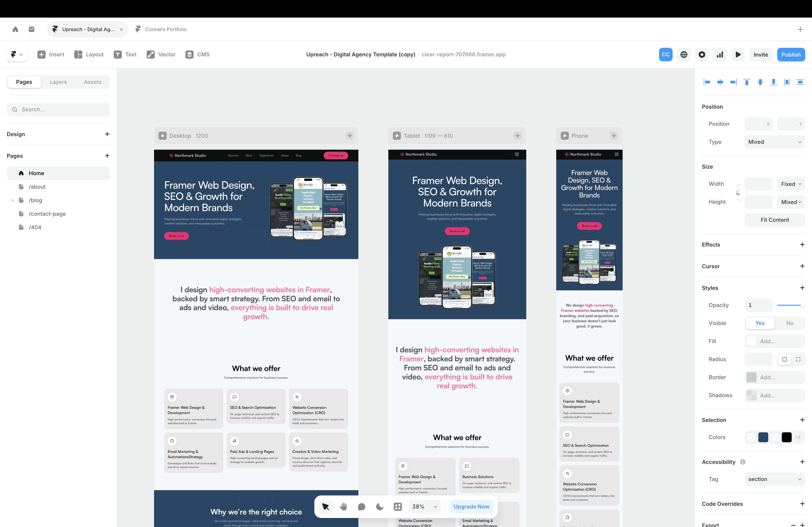This screenshot has width=812, height=527.
Task: Toggle dark mode moon icon
Action: coord(380,506)
